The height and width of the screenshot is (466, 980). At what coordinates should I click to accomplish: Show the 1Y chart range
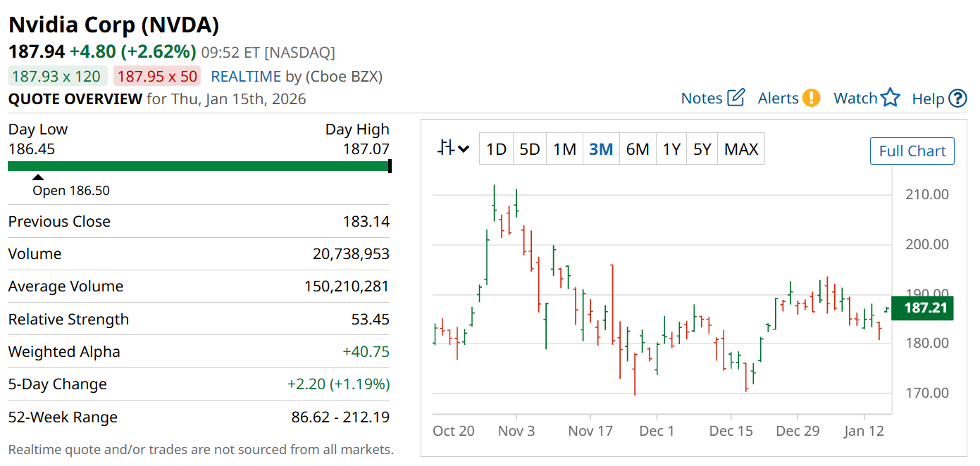[x=671, y=149]
